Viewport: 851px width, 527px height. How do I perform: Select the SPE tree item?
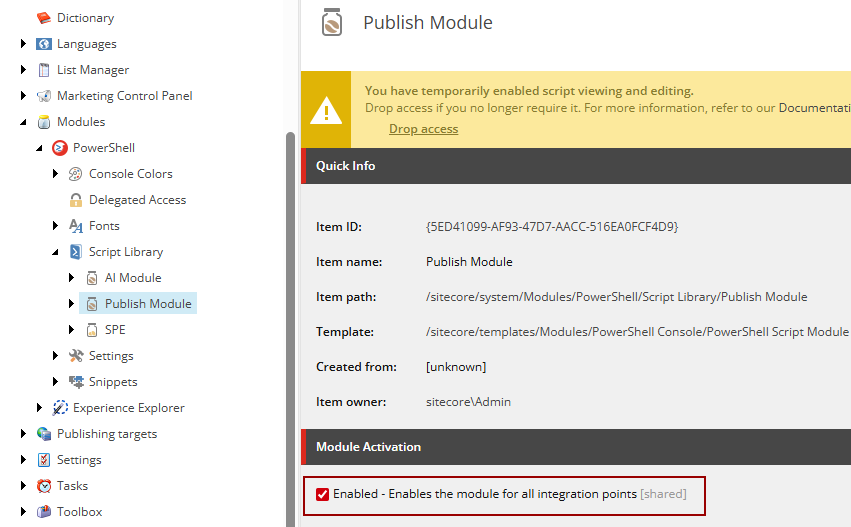(115, 330)
